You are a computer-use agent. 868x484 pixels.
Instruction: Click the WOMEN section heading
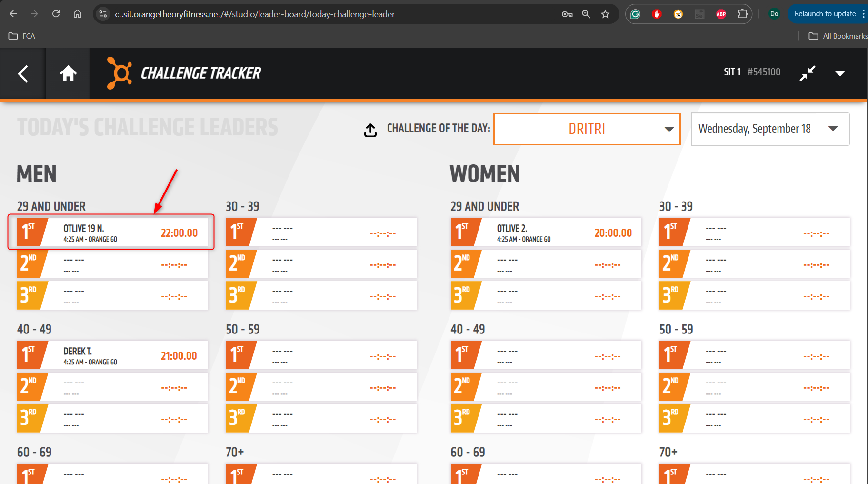pos(485,173)
